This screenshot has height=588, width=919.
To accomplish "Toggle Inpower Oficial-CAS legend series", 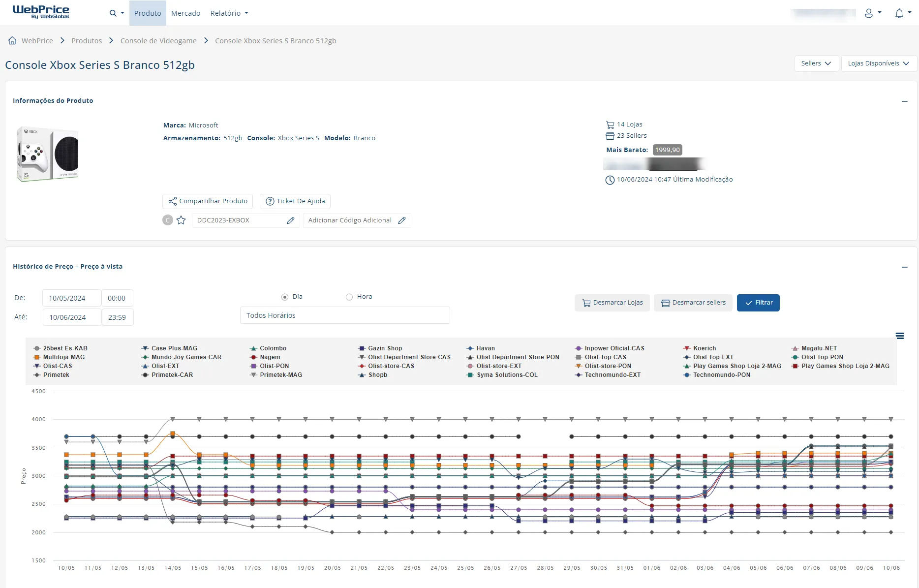I will coord(610,348).
